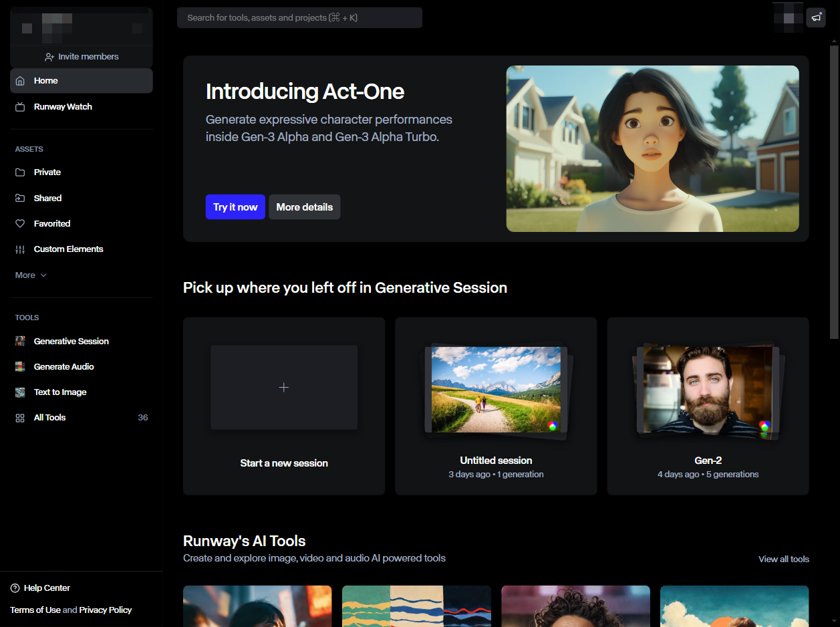The width and height of the screenshot is (840, 627).
Task: Click the plus icon to start new session
Action: click(284, 388)
